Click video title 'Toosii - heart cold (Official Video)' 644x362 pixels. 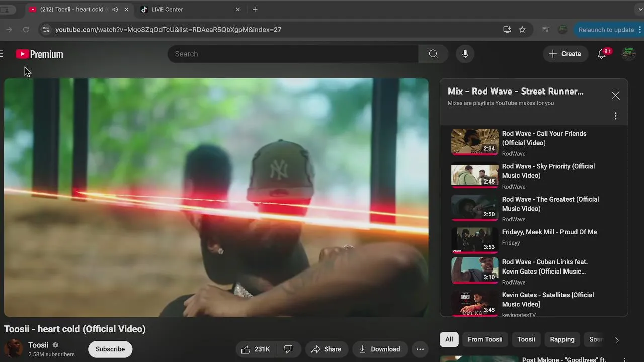[75, 329]
